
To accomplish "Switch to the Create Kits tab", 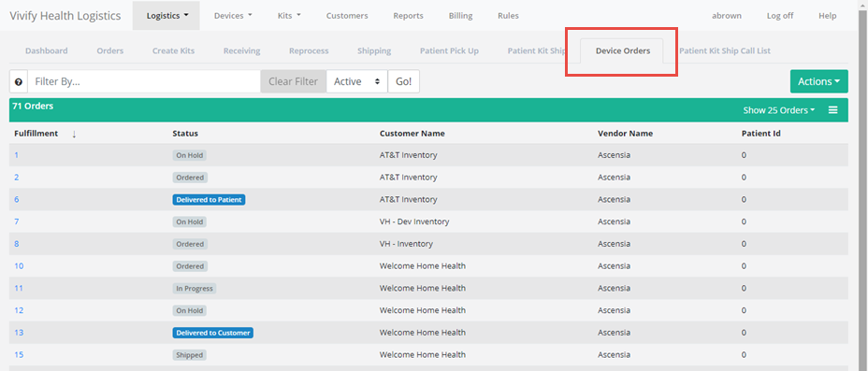I will [173, 50].
